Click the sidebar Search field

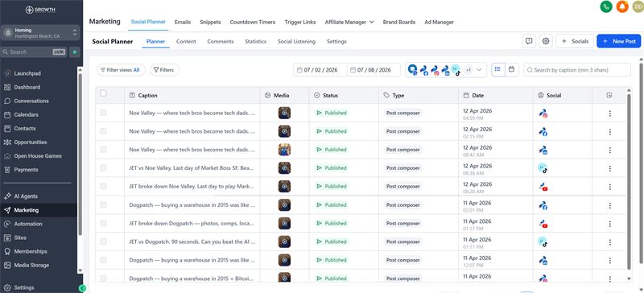point(34,52)
